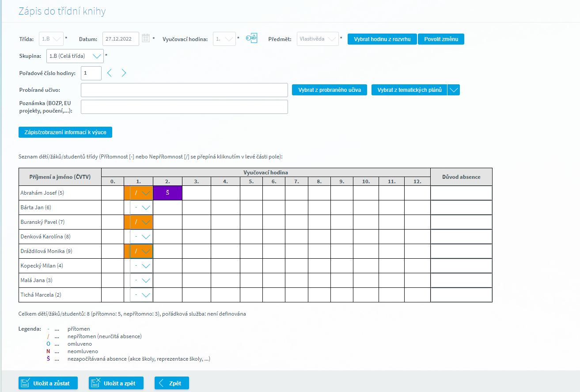Click the Pořadové číslo hodiny field
Screen dimensions: 580x392
coord(91,73)
